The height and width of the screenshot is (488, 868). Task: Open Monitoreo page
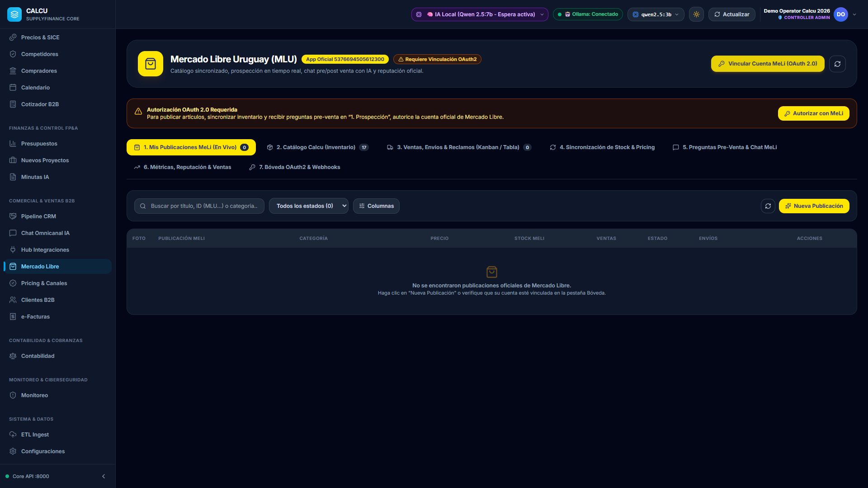point(57,395)
